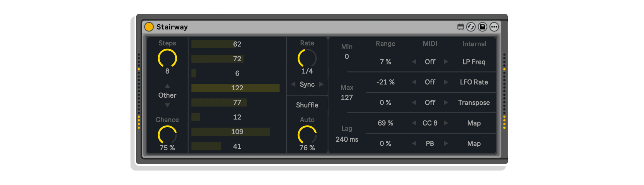Click the PB MIDI value
Image resolution: width=644 pixels, height=185 pixels.
[430, 144]
